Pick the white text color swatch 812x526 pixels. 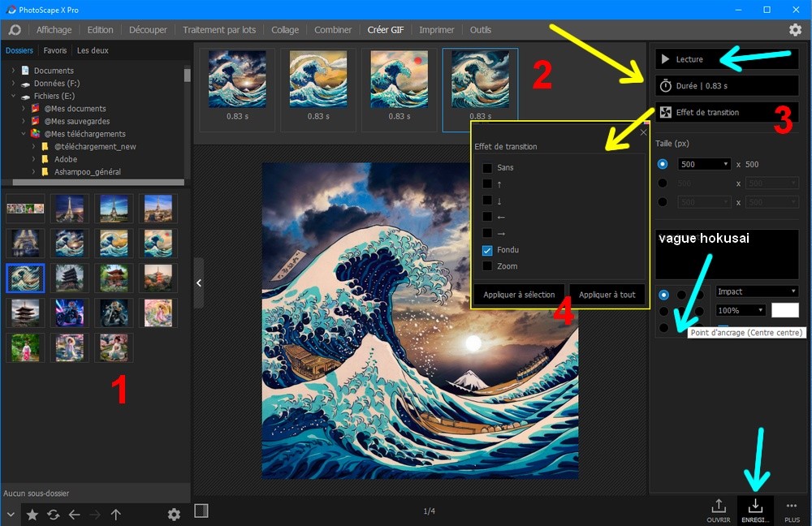point(785,310)
